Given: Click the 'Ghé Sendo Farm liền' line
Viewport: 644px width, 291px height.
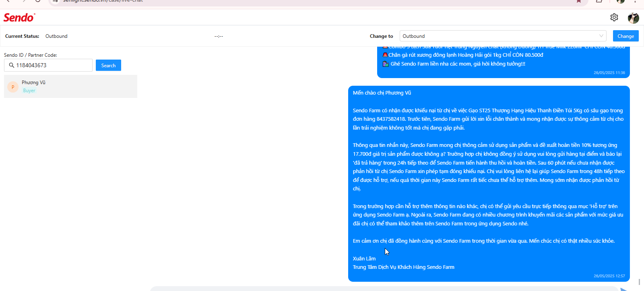Looking at the screenshot, I should [x=454, y=64].
